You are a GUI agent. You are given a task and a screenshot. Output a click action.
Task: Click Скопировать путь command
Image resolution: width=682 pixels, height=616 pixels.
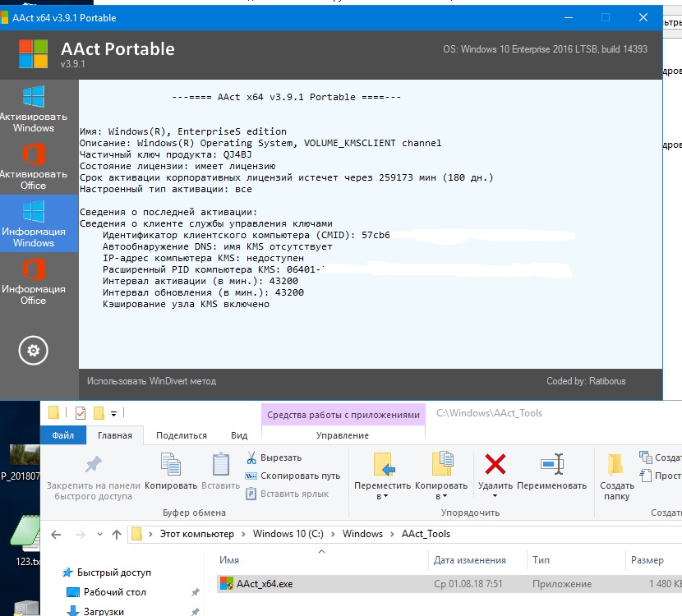pos(293,476)
